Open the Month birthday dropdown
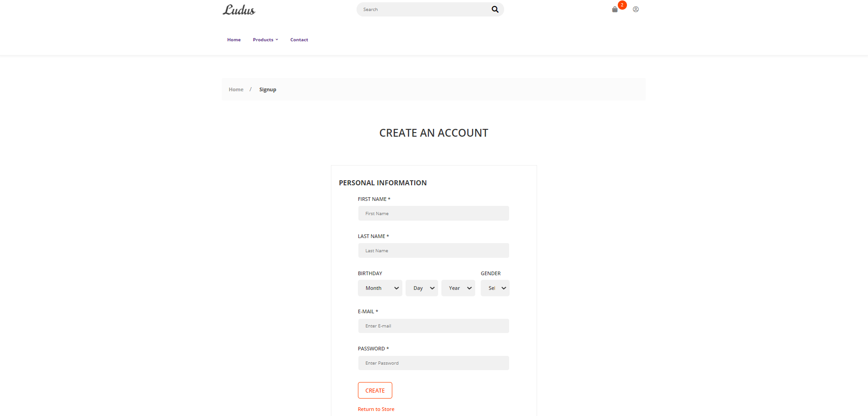This screenshot has height=416, width=868. point(379,288)
